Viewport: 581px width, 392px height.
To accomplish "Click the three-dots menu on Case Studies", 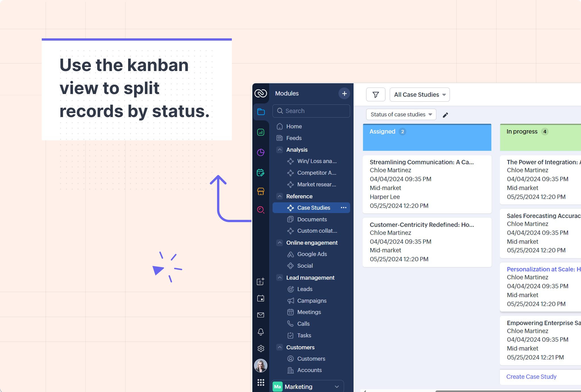I will pyautogui.click(x=343, y=208).
